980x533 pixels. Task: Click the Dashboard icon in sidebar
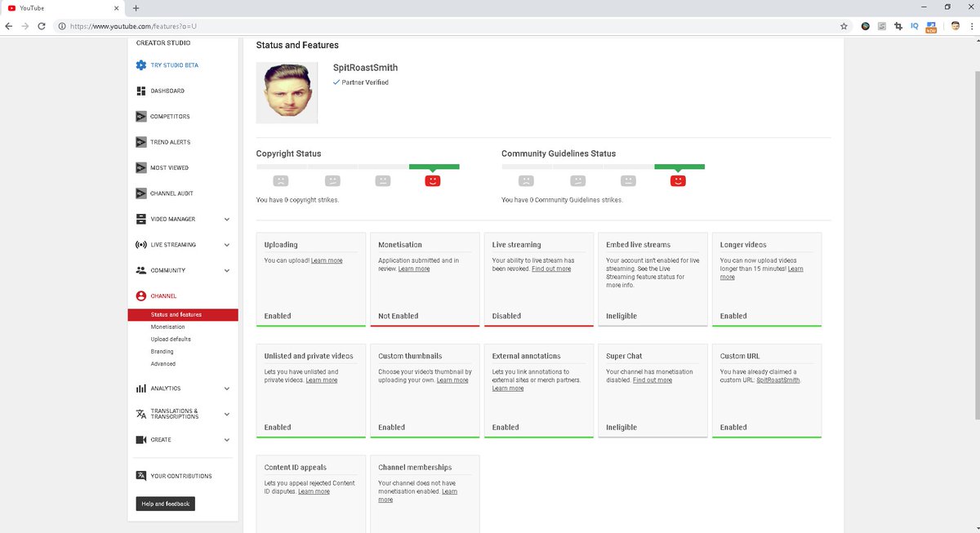(x=141, y=91)
